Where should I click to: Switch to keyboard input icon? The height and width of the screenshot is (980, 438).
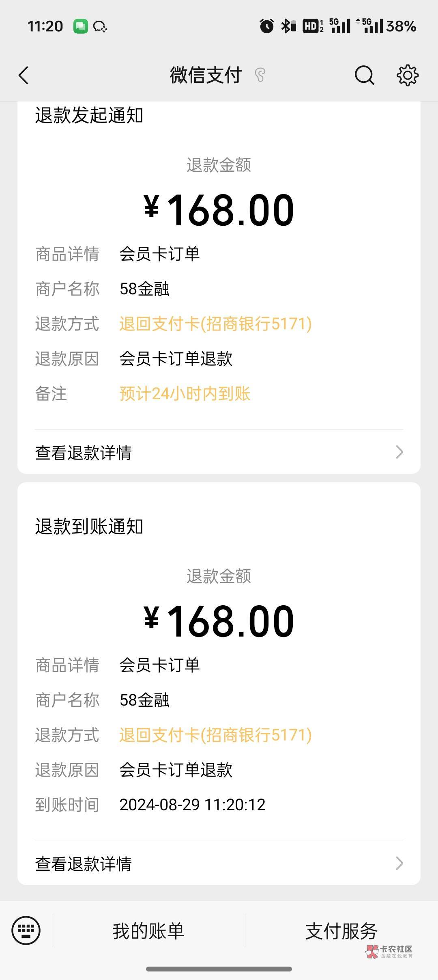26,930
